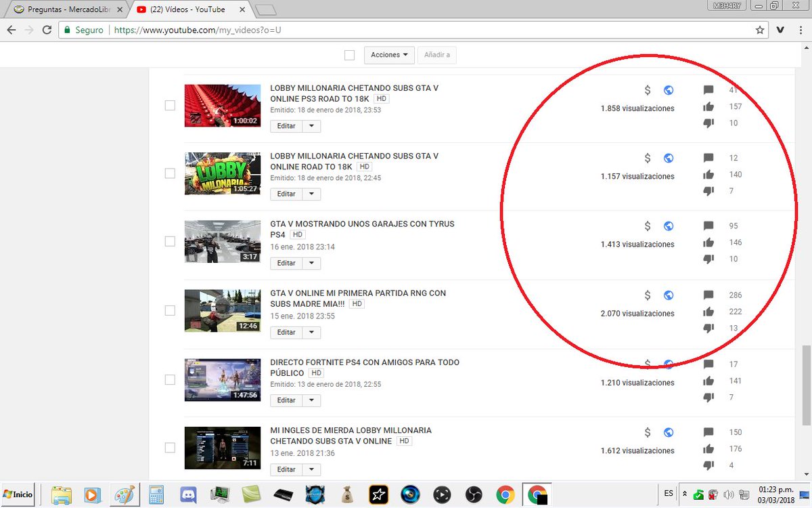Click volume speaker icon in system tray
812x508 pixels.
click(x=729, y=494)
